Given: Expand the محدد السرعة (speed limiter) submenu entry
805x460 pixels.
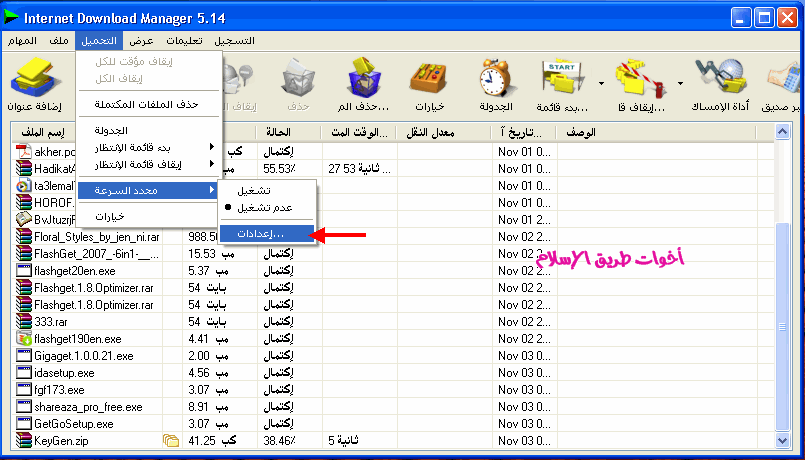Looking at the screenshot, I should coord(149,190).
